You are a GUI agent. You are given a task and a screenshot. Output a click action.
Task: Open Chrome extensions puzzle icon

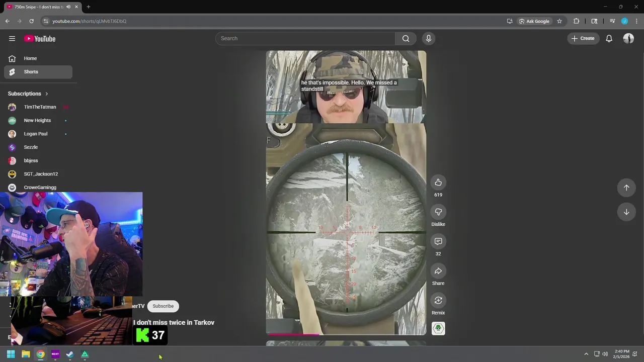point(577,21)
